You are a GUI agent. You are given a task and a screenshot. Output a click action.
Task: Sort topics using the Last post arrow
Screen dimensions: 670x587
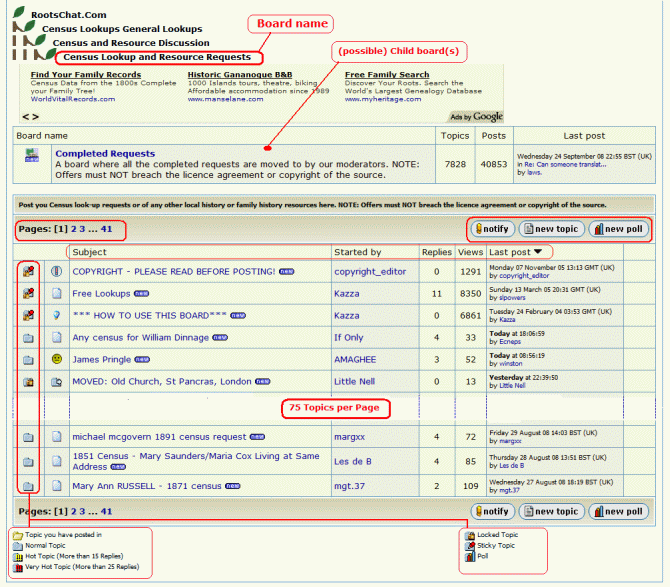point(540,252)
